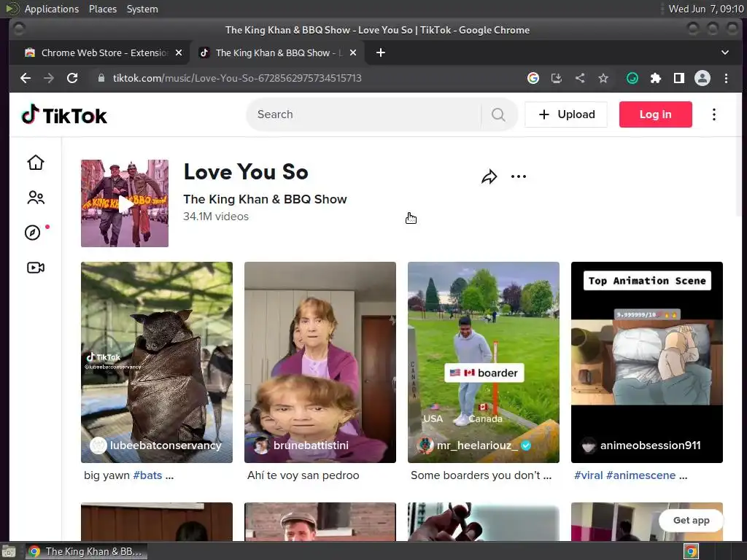Screen dimensions: 747x560
Task: Open the three-dot menu beside share arrow
Action: (x=519, y=176)
